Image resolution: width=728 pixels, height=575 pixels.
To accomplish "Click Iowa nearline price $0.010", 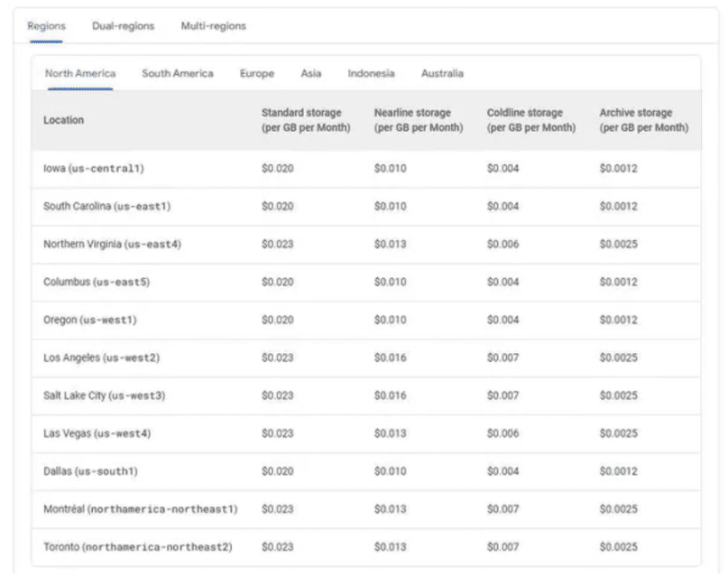I will (x=391, y=169).
